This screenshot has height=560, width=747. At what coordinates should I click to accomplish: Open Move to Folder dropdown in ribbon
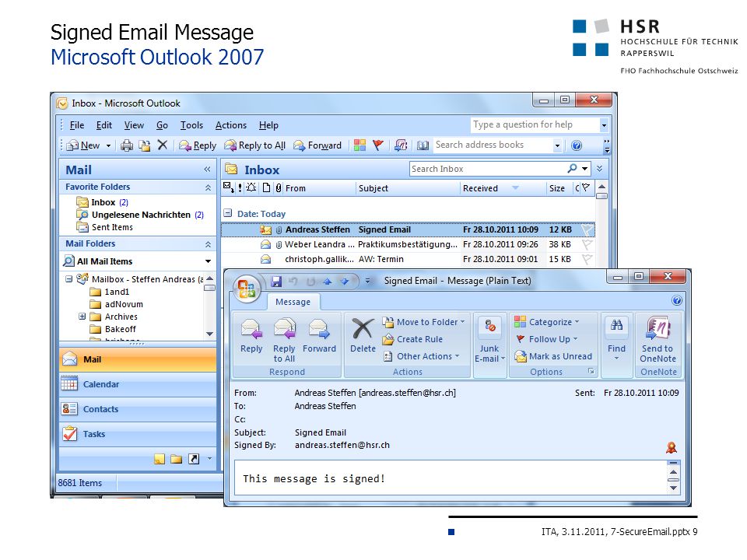[423, 322]
